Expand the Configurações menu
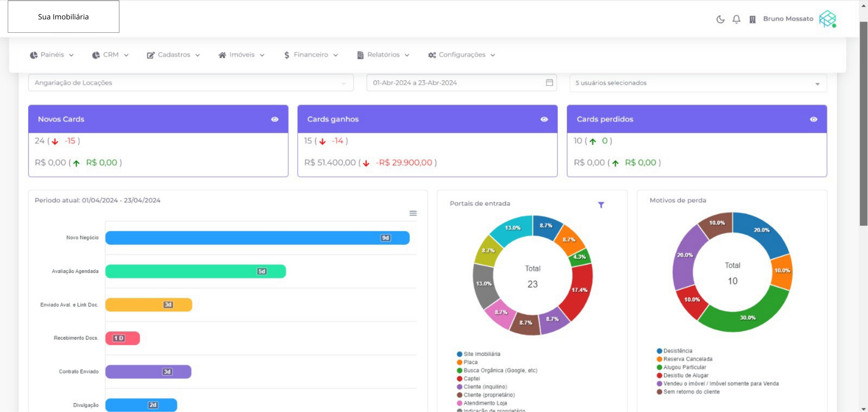 (461, 55)
